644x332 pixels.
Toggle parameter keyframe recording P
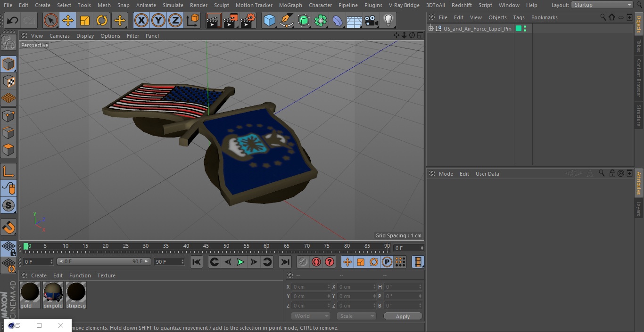pyautogui.click(x=387, y=262)
